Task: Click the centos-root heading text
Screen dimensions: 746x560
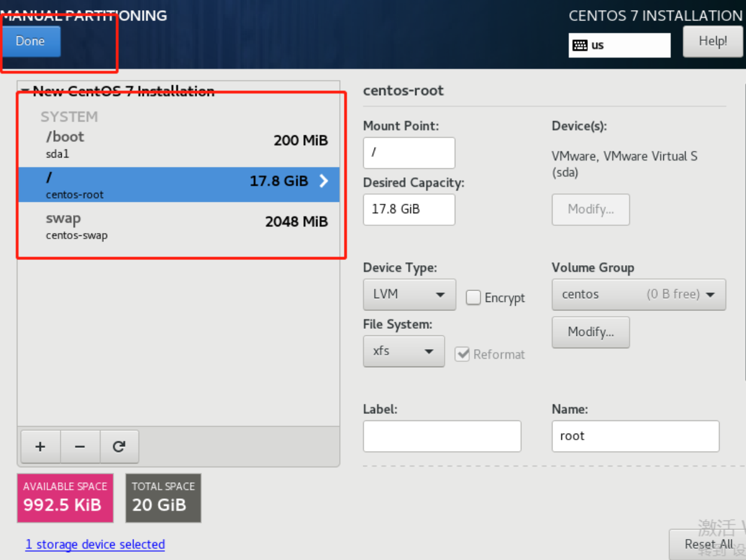Action: coord(403,91)
